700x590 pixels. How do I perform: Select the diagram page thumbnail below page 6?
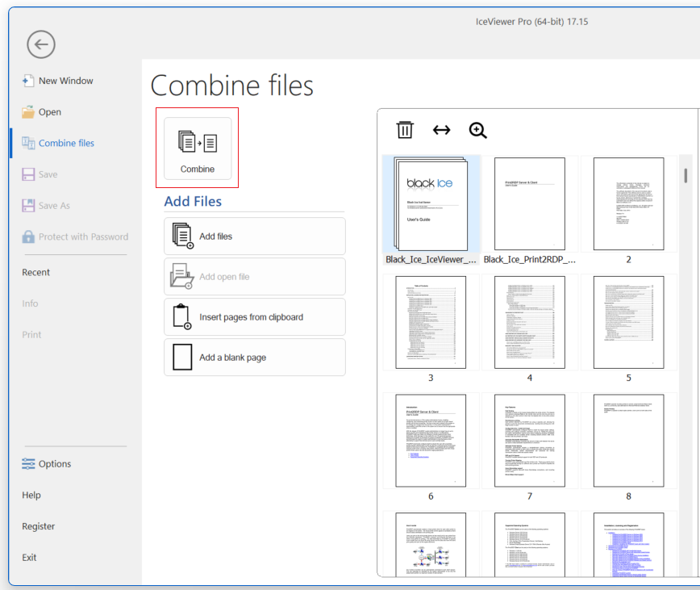431,545
